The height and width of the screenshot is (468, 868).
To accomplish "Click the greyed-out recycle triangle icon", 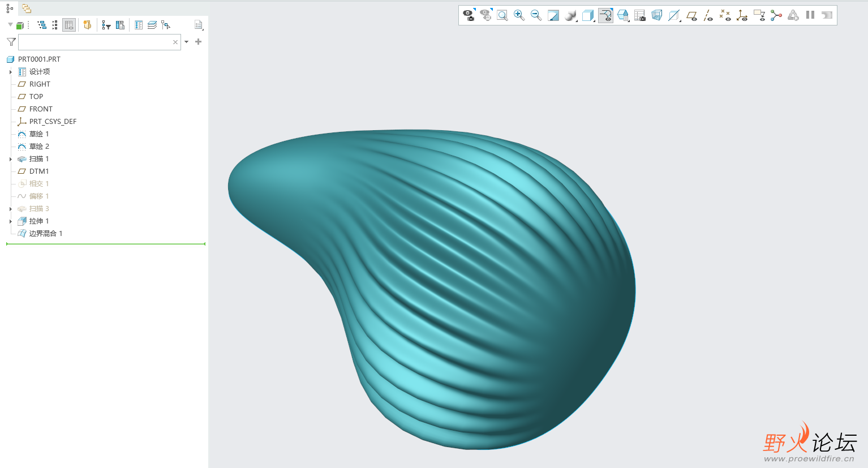I will point(793,15).
